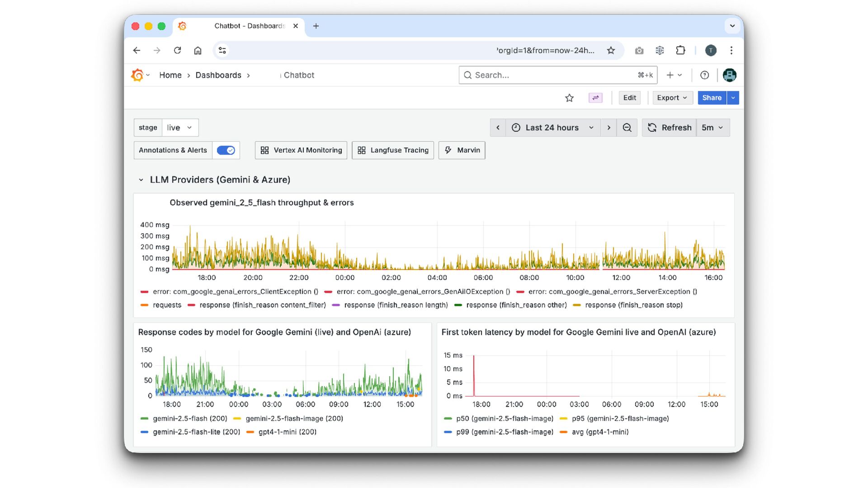This screenshot has width=868, height=488.
Task: Toggle Annotations & Alerts switch
Action: pos(226,150)
